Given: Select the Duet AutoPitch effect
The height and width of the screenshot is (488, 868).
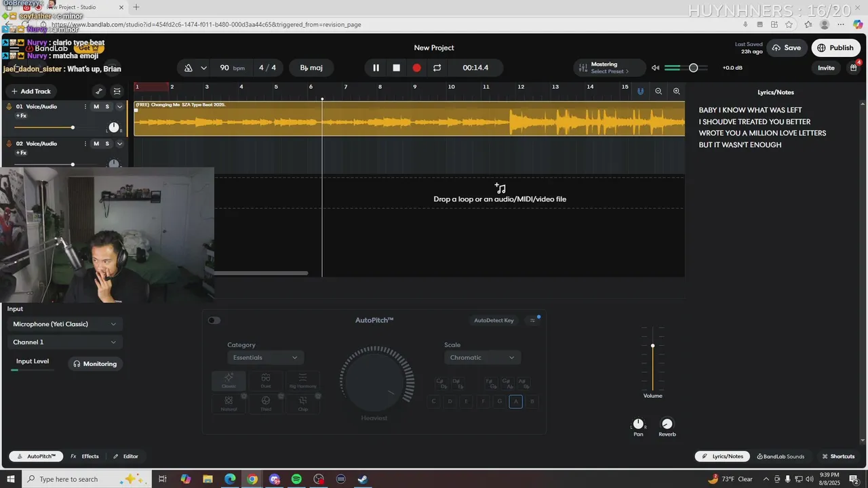Looking at the screenshot, I should [266, 380].
